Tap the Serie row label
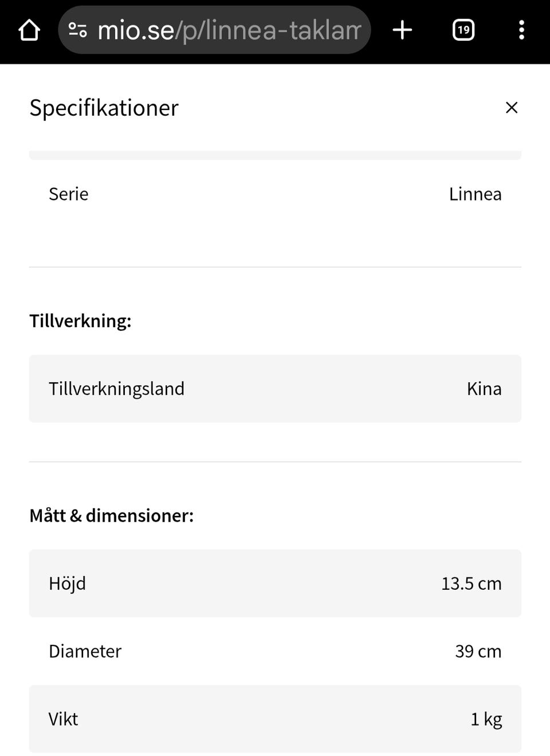This screenshot has height=756, width=550. click(69, 194)
